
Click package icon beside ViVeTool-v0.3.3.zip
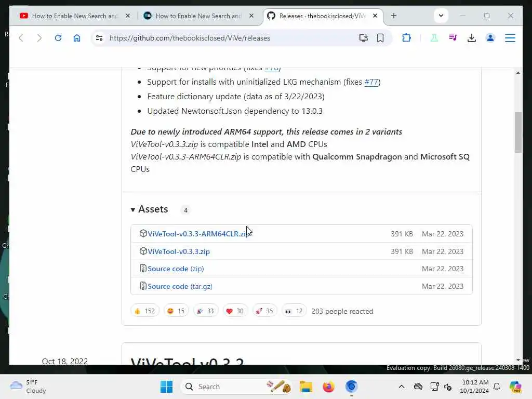pyautogui.click(x=143, y=251)
